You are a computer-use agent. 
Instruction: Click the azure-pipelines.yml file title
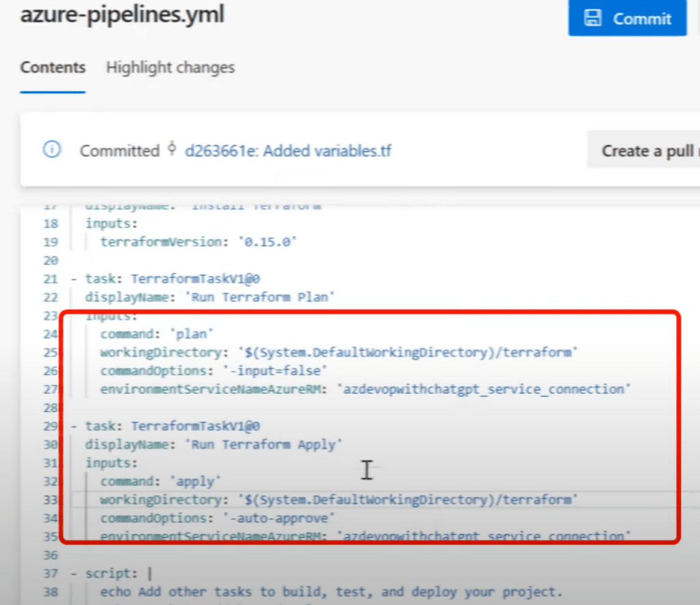point(122,15)
